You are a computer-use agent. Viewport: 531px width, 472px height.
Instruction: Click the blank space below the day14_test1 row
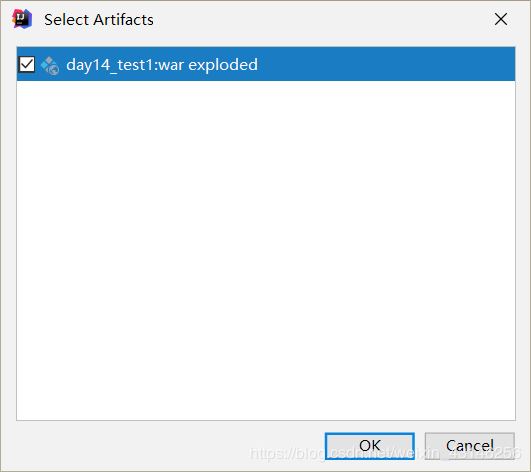point(266,251)
